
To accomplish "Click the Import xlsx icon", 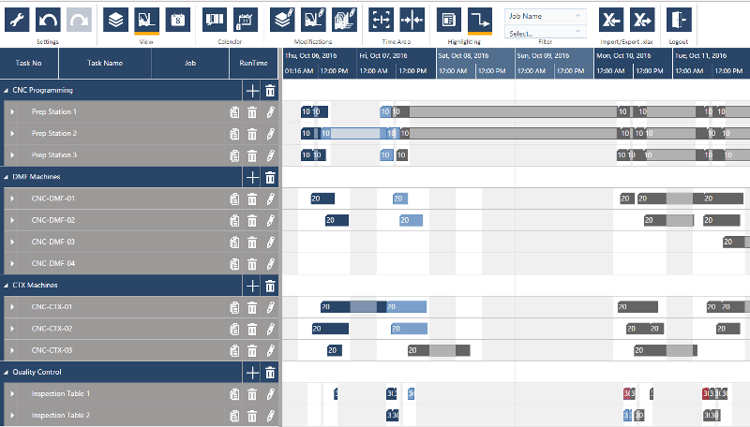I will [611, 20].
